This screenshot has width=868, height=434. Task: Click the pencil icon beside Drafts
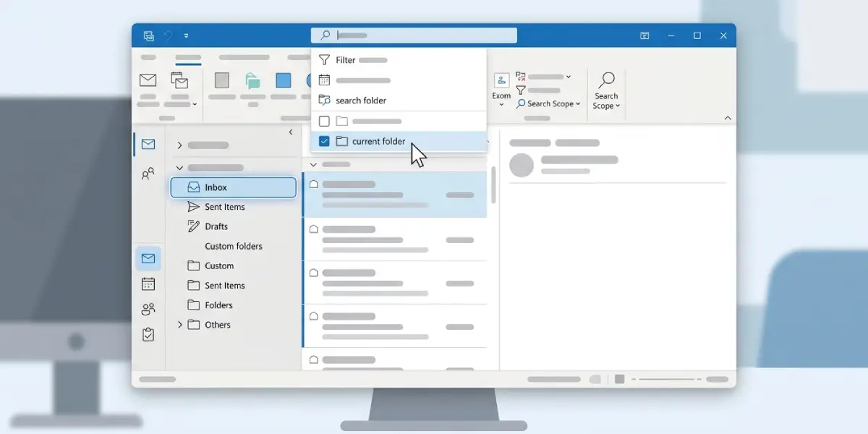[193, 226]
